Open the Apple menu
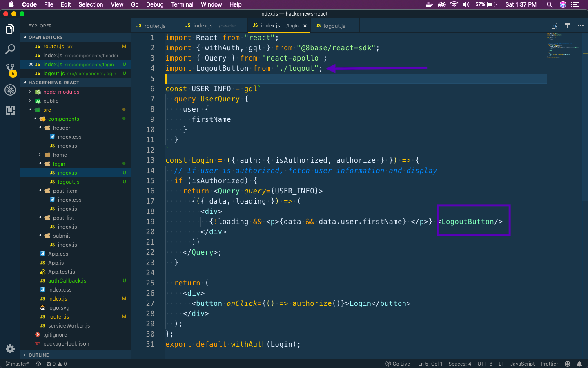 11,4
